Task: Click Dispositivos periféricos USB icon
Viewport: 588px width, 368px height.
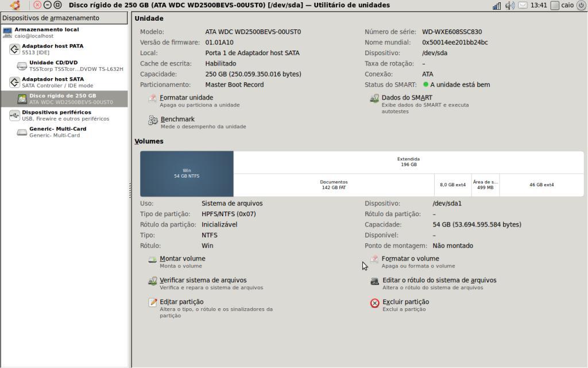Action: [x=14, y=115]
